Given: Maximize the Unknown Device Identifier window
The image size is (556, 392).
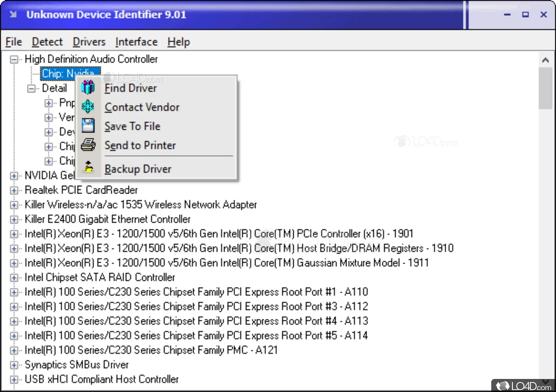Looking at the screenshot, I should (x=526, y=14).
